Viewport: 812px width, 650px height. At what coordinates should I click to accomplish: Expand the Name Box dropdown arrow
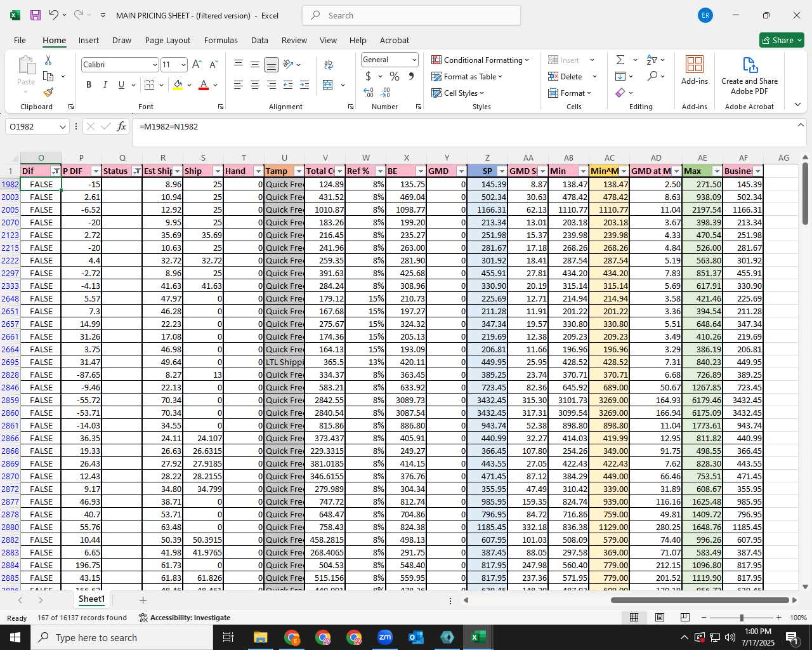[62, 127]
